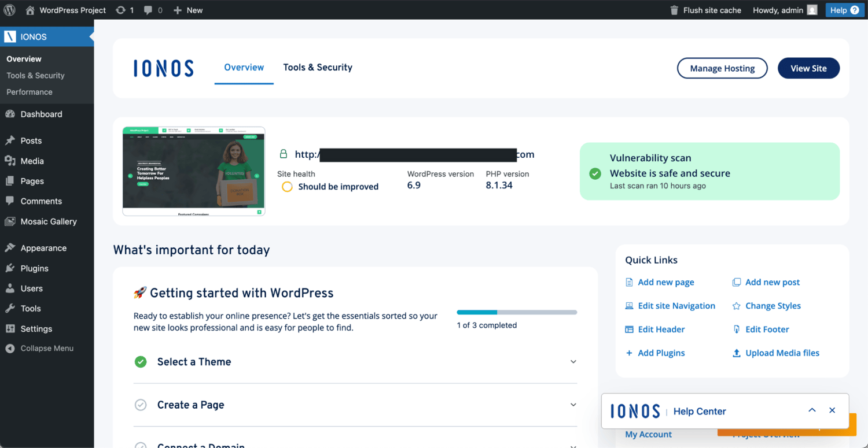Click the Dashboard gauge icon
The width and height of the screenshot is (868, 448).
click(x=10, y=114)
